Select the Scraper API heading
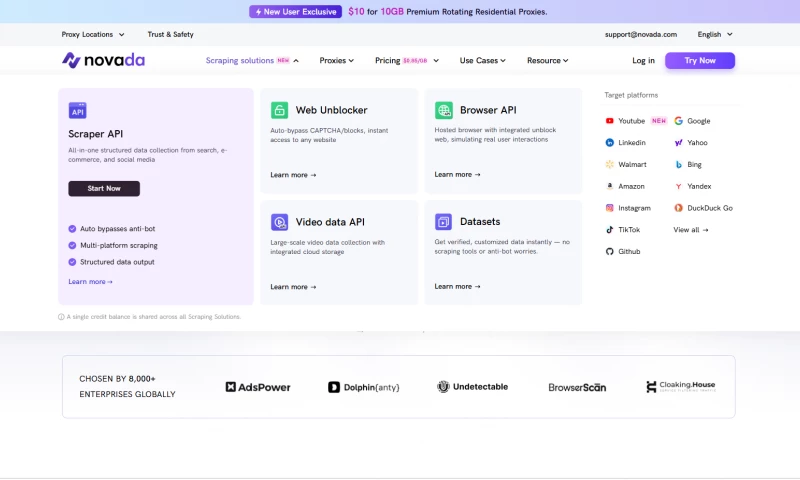This screenshot has height=480, width=800. (x=95, y=134)
